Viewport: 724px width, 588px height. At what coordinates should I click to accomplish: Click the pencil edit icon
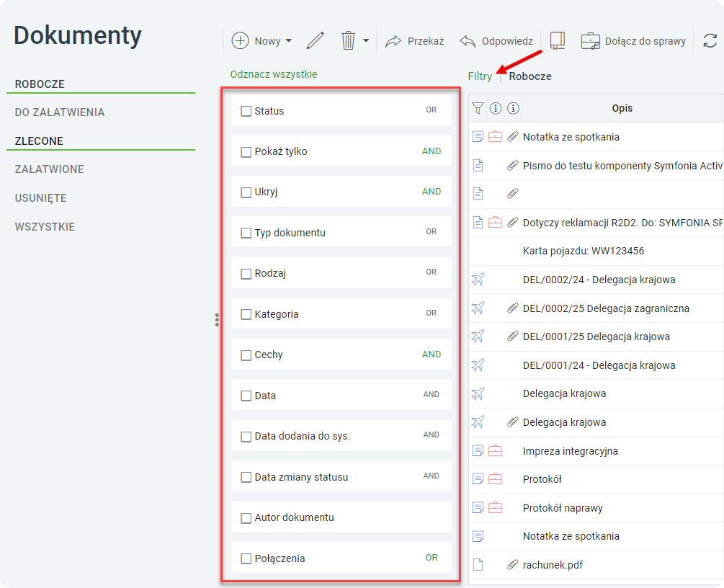pos(316,40)
